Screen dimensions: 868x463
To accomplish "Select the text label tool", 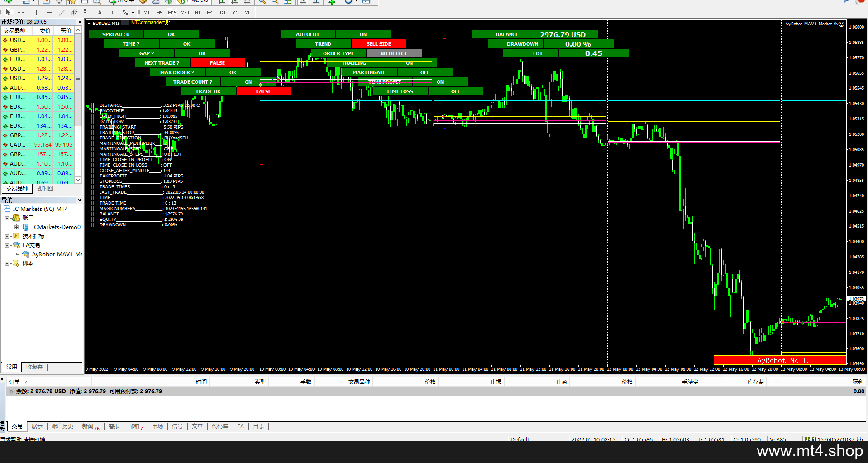I will (112, 12).
